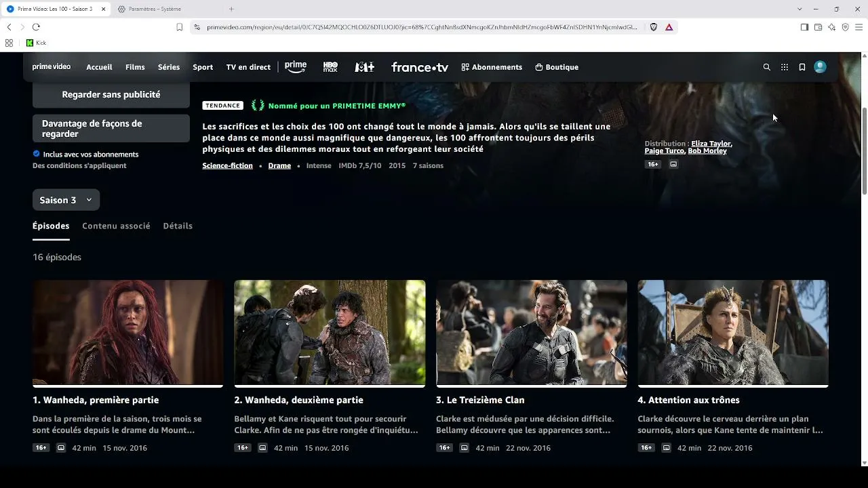Image resolution: width=868 pixels, height=488 pixels.
Task: Open the HBO Max channel logo
Action: coord(330,67)
